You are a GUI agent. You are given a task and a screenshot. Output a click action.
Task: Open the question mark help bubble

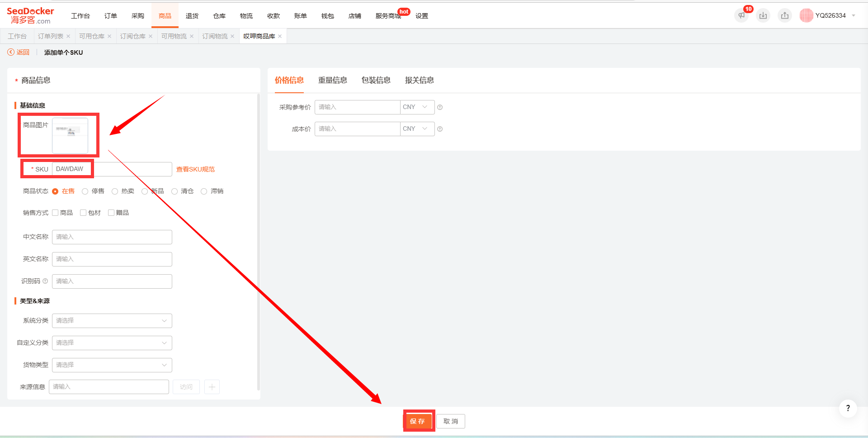point(848,408)
